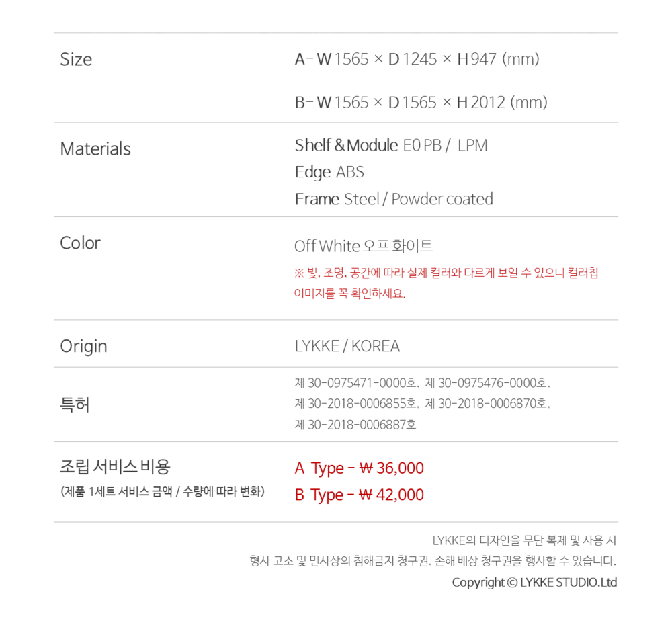This screenshot has width=672, height=639.
Task: Click the Edge ABS text
Action: 329,172
